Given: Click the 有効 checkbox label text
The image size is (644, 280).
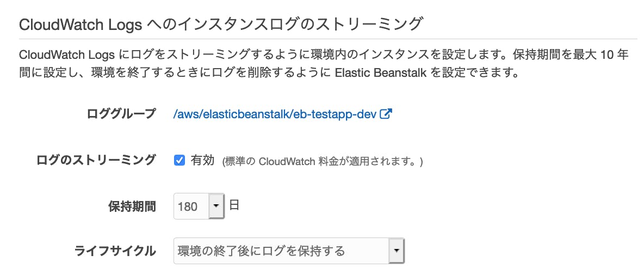Looking at the screenshot, I should pos(202,160).
